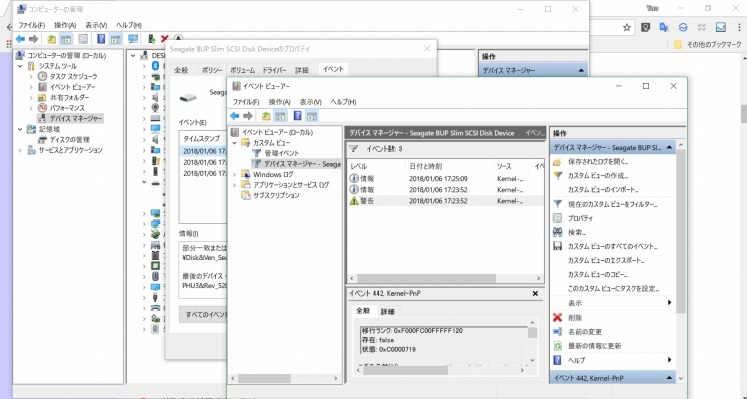
Task: Select パフォーマンス in Computer Management tree
Action: click(x=67, y=108)
